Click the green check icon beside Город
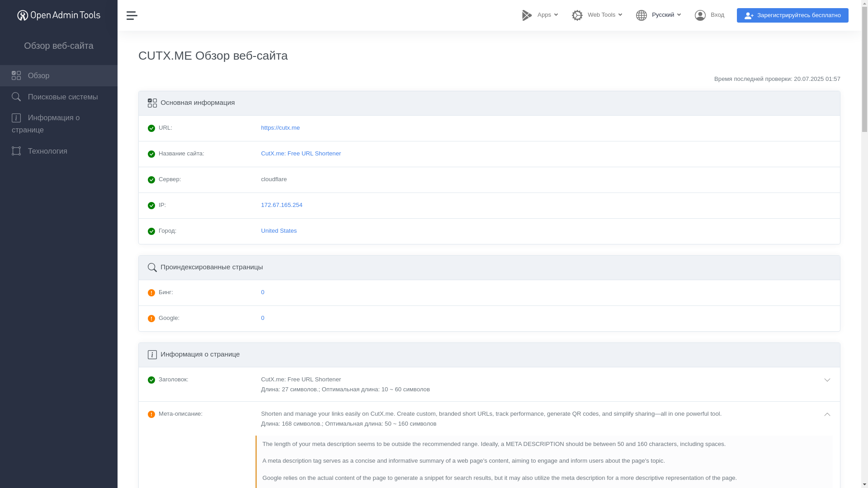This screenshot has height=488, width=868. (x=151, y=231)
